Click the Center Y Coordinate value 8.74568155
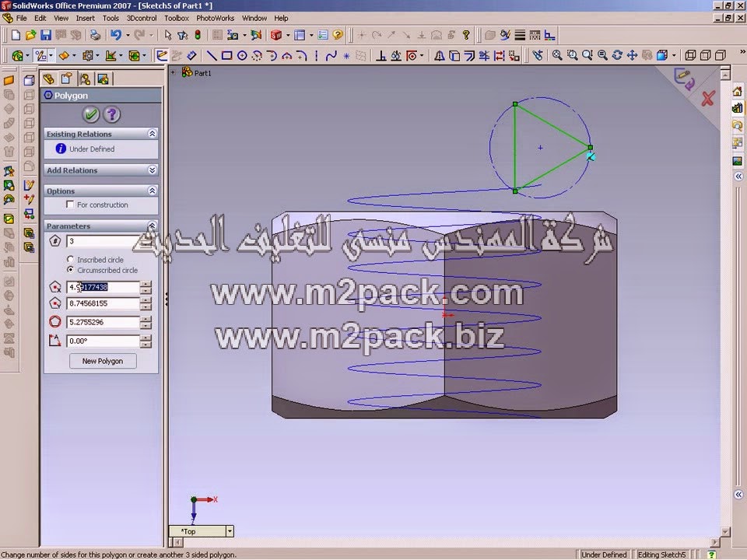Image resolution: width=747 pixels, height=560 pixels. click(103, 303)
